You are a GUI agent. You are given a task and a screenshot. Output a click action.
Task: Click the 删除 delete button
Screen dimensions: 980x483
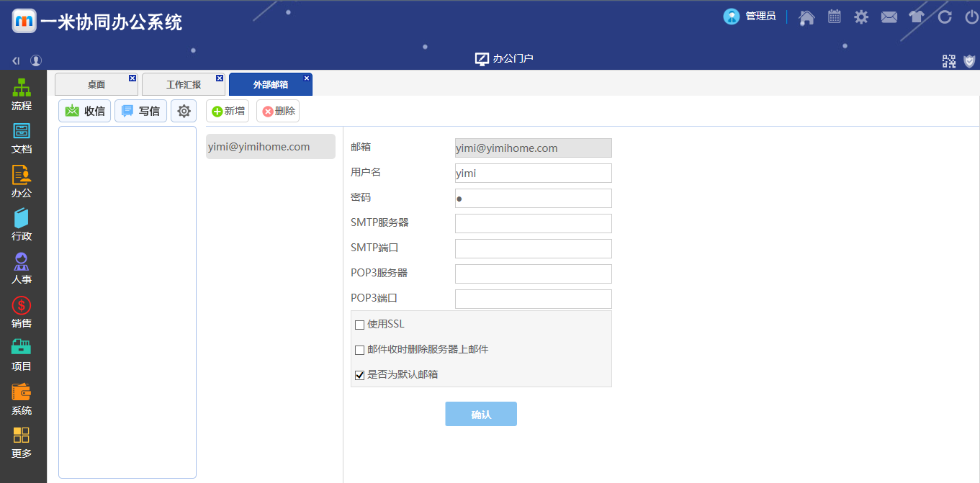coord(278,111)
